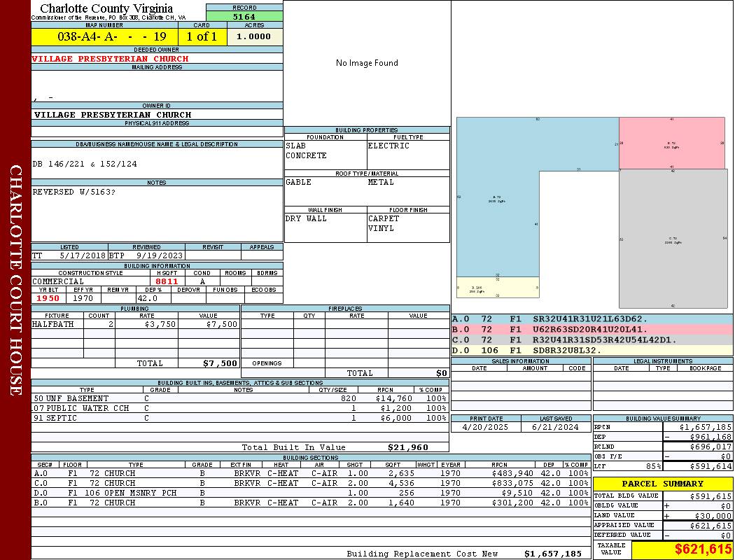Click the yellow section D porch sketch
Image resolution: width=735 pixels, height=560 pixels.
(498, 288)
